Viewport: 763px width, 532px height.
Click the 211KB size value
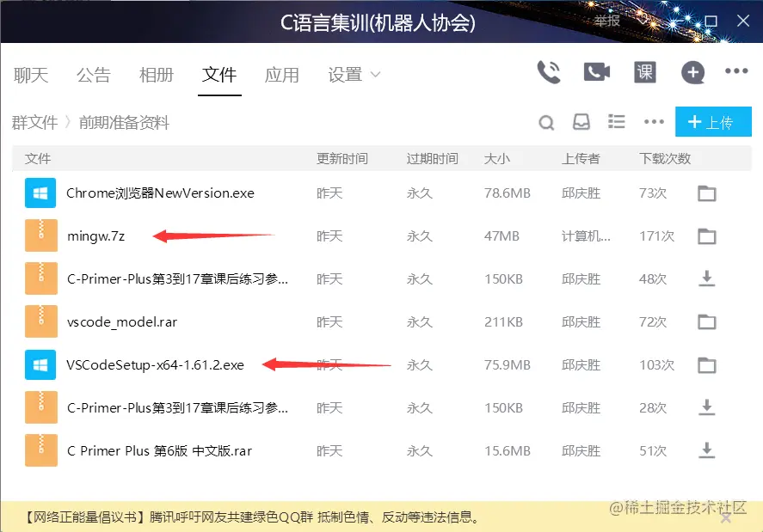click(503, 322)
